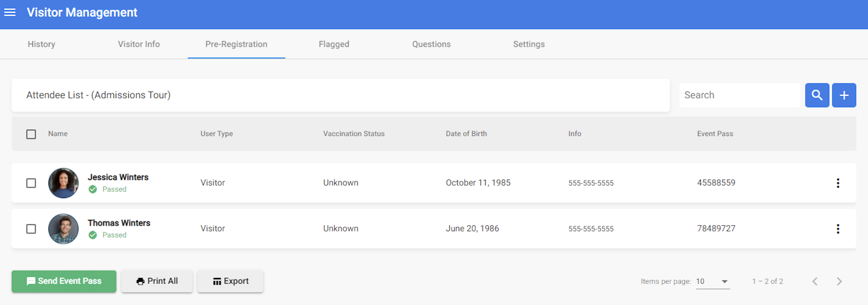
Task: Click the magnifier search button
Action: coord(817,95)
